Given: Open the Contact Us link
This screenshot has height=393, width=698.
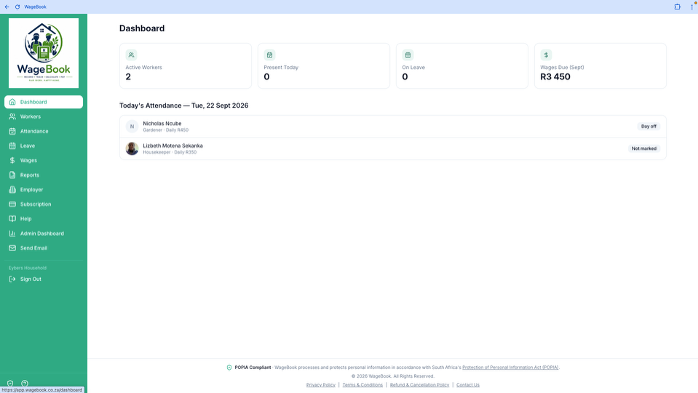Looking at the screenshot, I should (x=468, y=385).
